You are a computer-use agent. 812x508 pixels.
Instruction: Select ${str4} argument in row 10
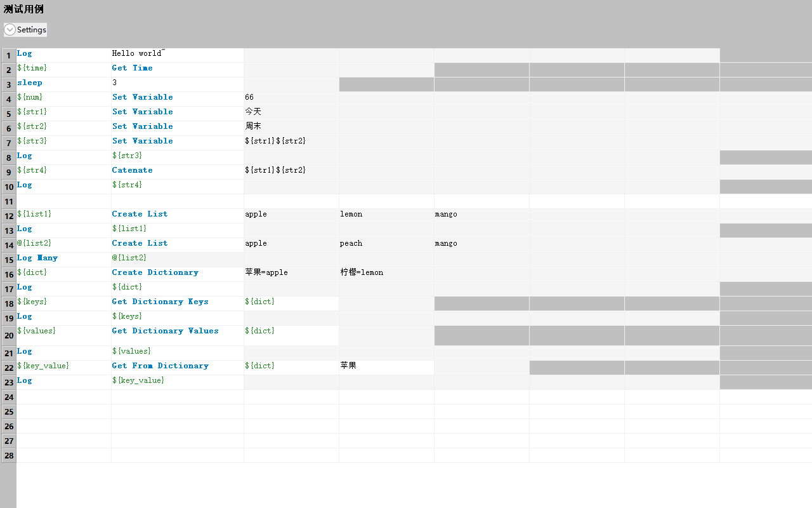[x=178, y=187]
